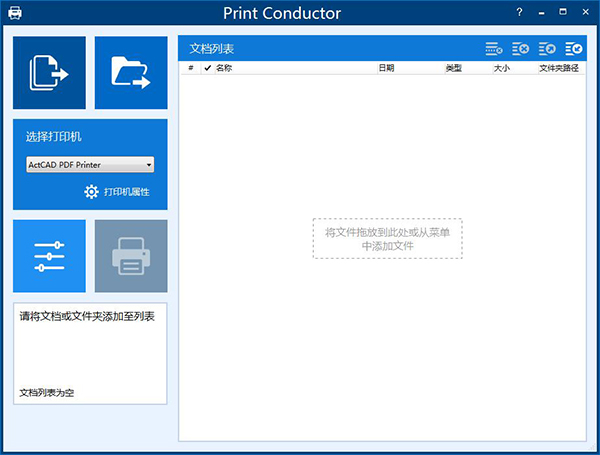Image resolution: width=600 pixels, height=455 pixels.
Task: Toggle the checkmark column header
Action: pyautogui.click(x=207, y=68)
